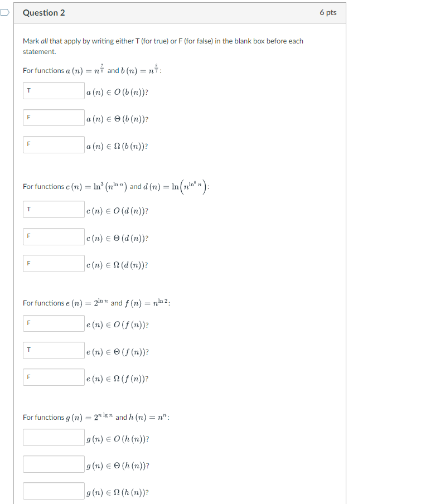Select the T box for e(n) ∈ Θ(f(n))
The height and width of the screenshot is (504, 445).
click(53, 350)
